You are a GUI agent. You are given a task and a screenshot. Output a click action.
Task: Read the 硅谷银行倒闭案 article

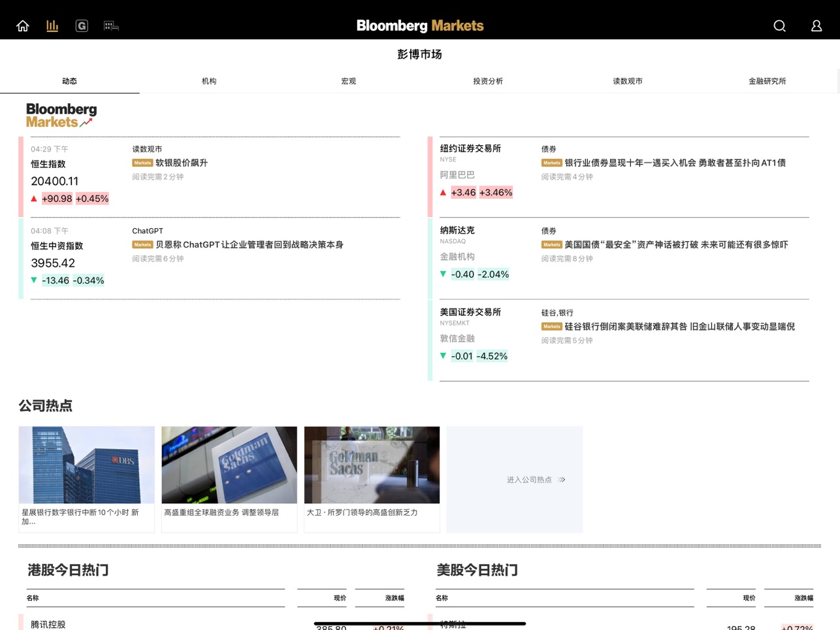tap(679, 326)
